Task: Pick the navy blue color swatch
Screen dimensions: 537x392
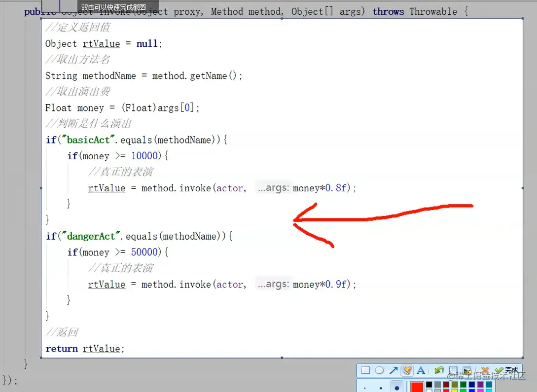Action: click(x=472, y=385)
